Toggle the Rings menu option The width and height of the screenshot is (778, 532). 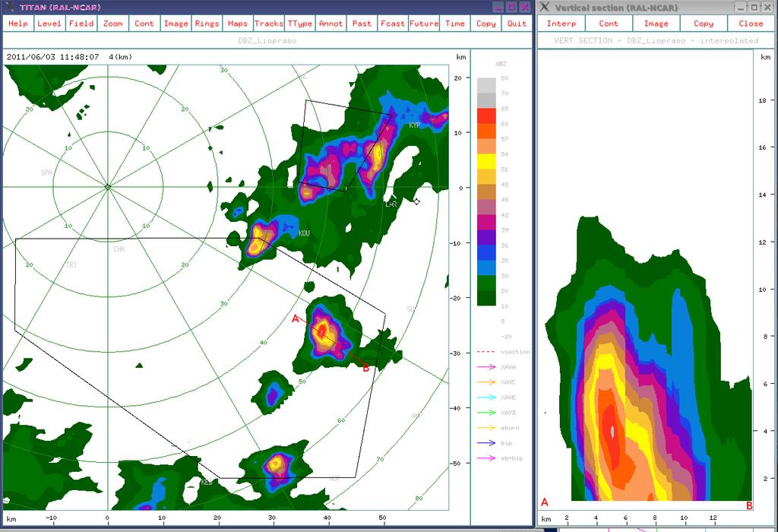(x=207, y=24)
